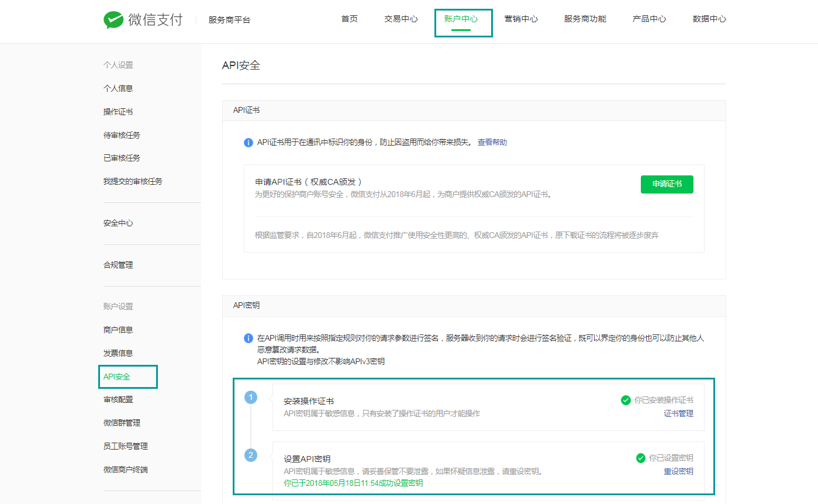Click 你已设置密钥 status text
Screen dimensions: 818x504
coord(671,458)
